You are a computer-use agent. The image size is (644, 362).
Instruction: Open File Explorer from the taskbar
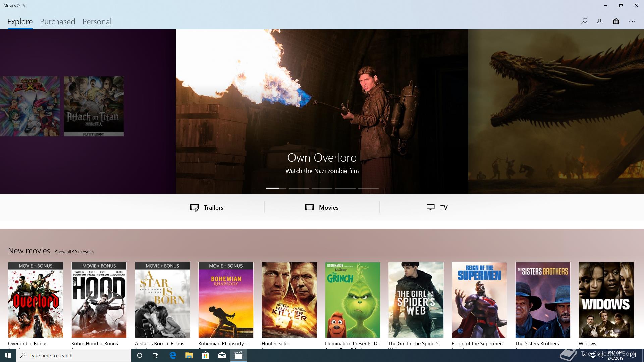click(x=189, y=355)
